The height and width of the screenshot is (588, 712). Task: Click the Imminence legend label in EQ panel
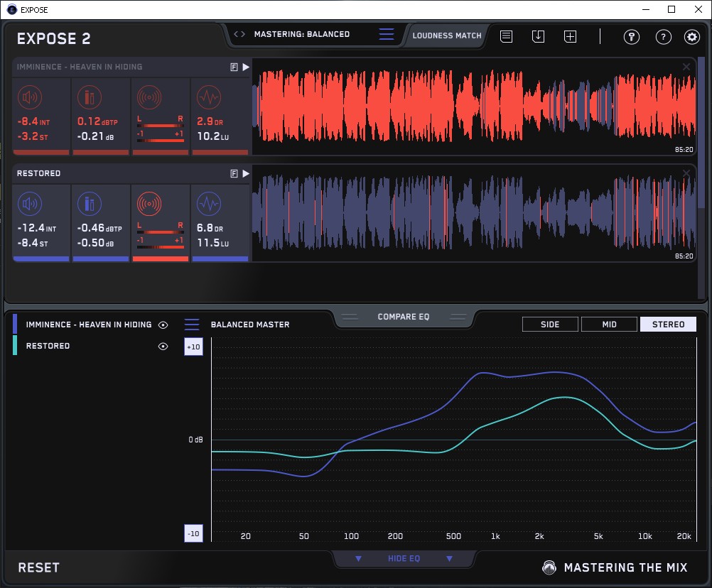[89, 325]
